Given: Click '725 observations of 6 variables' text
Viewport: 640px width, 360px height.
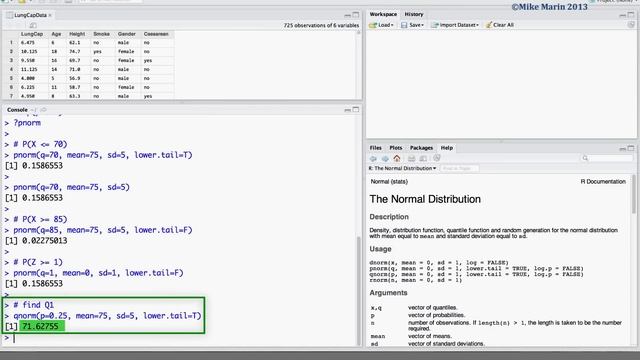Looking at the screenshot, I should pos(321,25).
